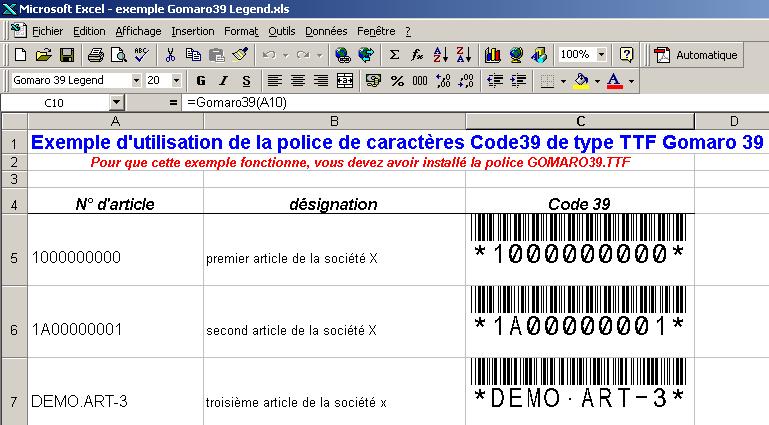Sort descending Z to A
The width and height of the screenshot is (769, 425).
[x=463, y=55]
